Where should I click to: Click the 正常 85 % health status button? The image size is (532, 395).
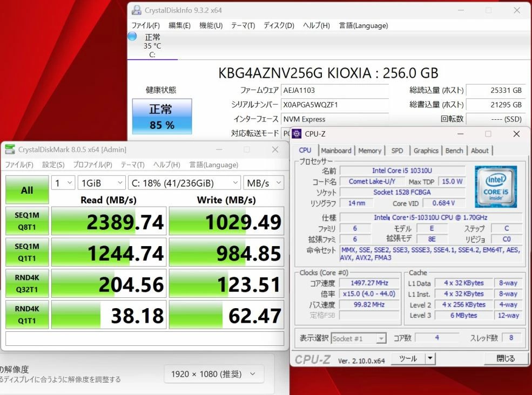click(x=162, y=117)
